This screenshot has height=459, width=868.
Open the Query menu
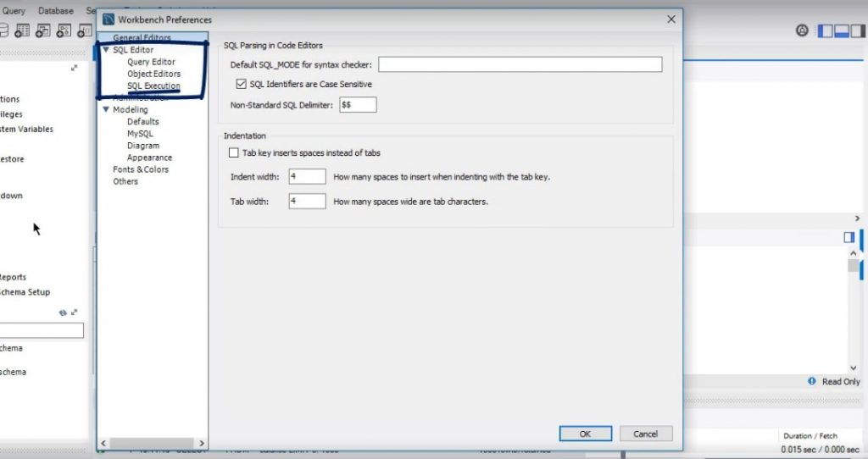(14, 11)
